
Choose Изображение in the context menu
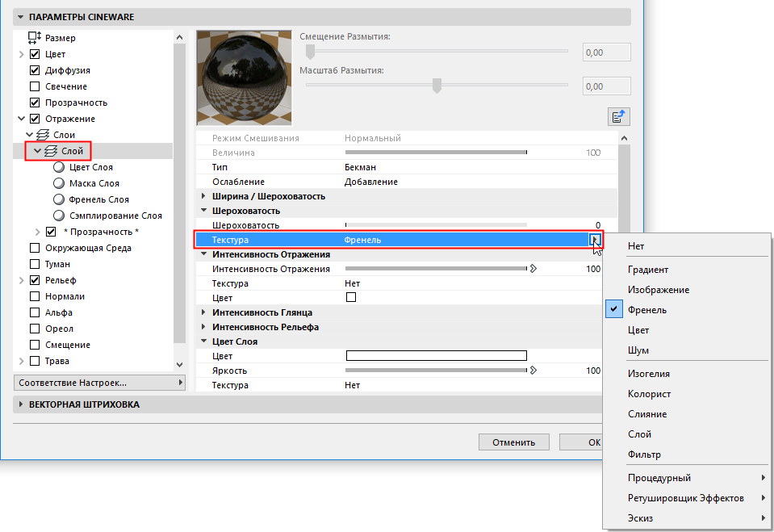(651, 289)
